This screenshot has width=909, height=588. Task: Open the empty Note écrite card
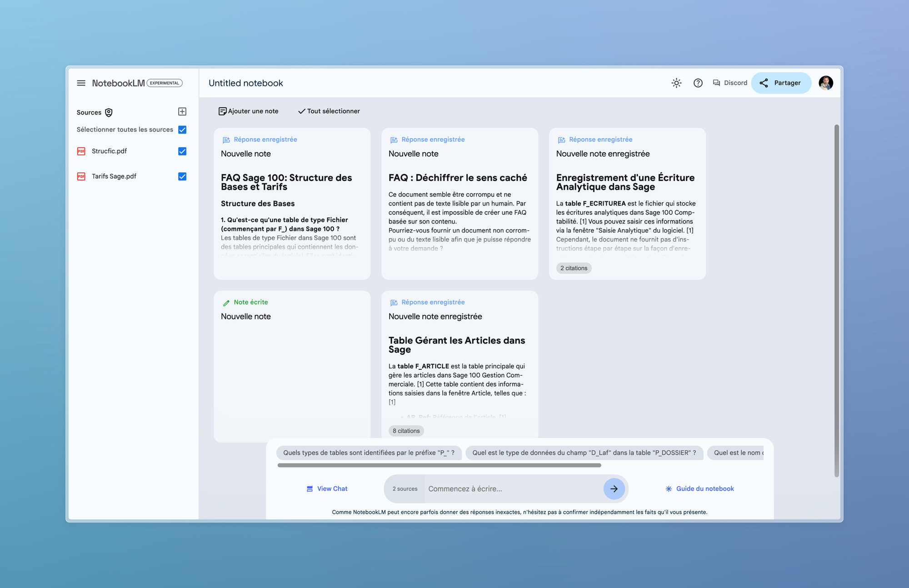tap(292, 366)
